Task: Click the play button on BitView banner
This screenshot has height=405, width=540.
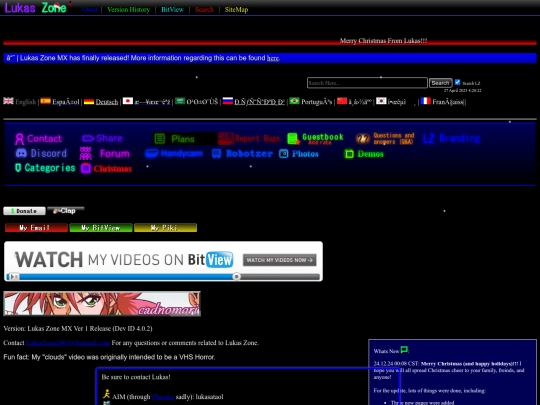Action: pyautogui.click(x=13, y=276)
